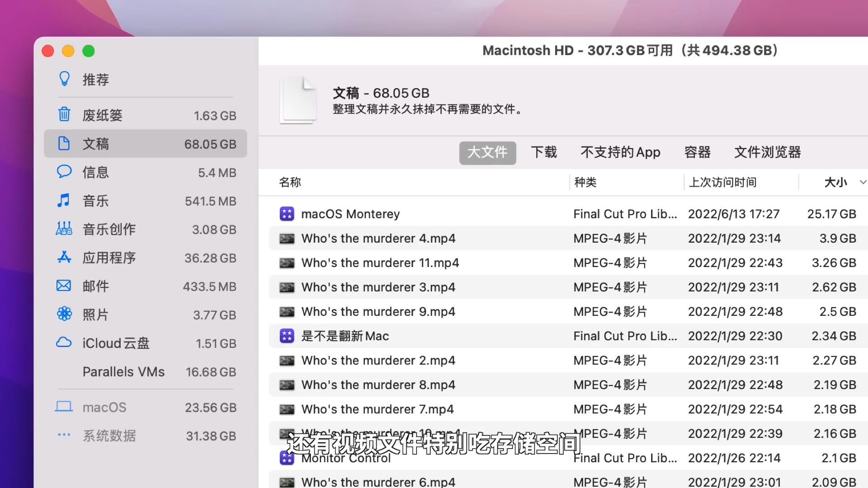The height and width of the screenshot is (488, 868).
Task: Click the Parallels VMs sidebar entry
Action: (x=123, y=372)
